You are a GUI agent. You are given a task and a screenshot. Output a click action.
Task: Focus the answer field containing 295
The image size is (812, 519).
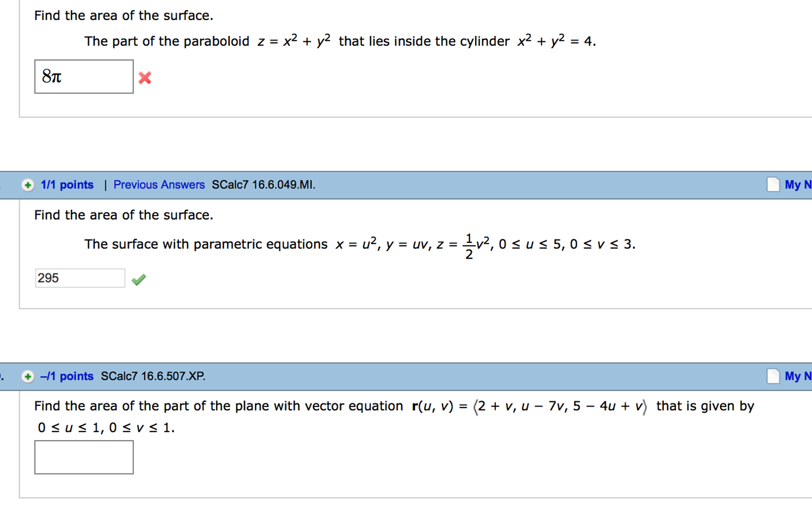click(x=80, y=278)
